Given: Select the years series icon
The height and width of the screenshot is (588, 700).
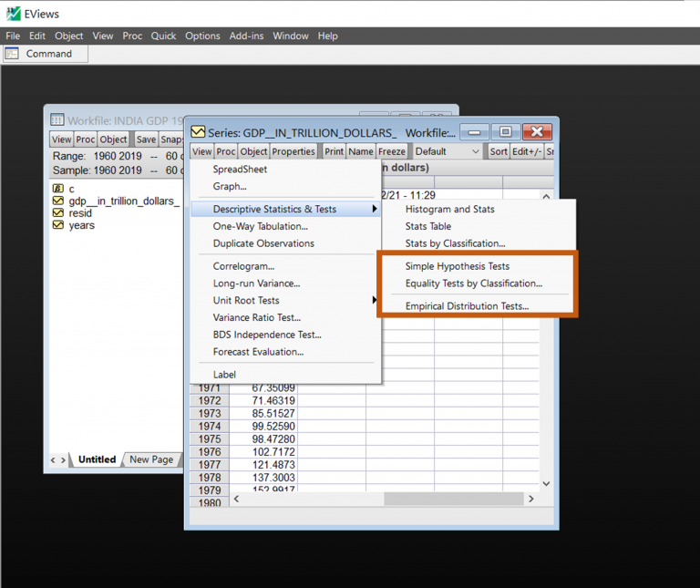Looking at the screenshot, I should click(x=58, y=225).
